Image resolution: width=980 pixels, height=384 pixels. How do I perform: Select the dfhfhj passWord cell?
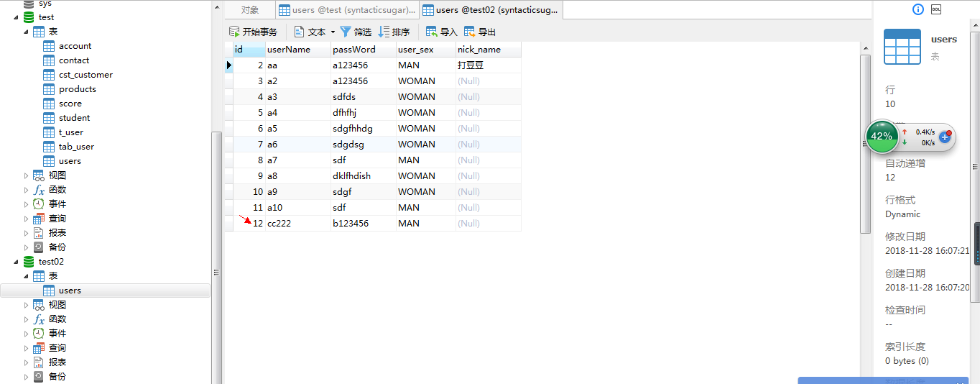[363, 113]
